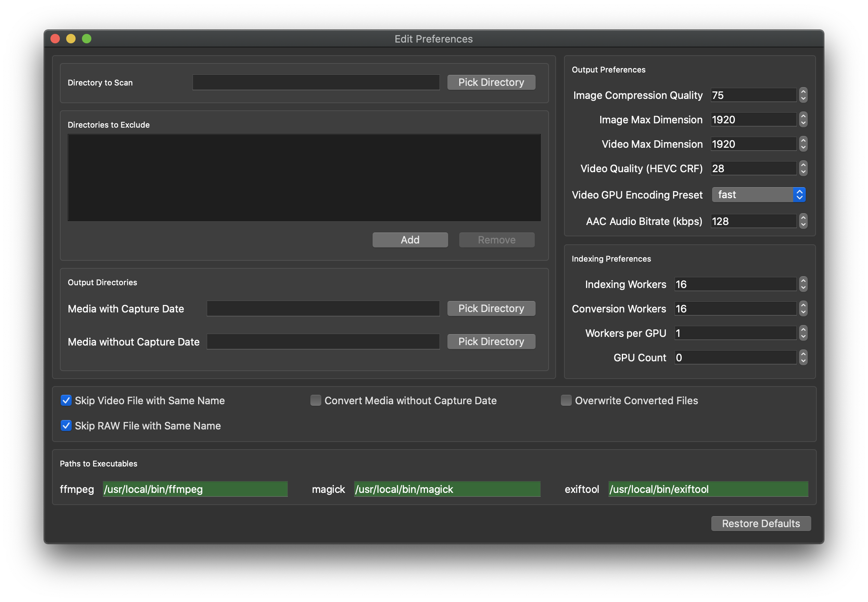The width and height of the screenshot is (868, 602).
Task: Click Remove button for excluded directory
Action: tap(497, 240)
